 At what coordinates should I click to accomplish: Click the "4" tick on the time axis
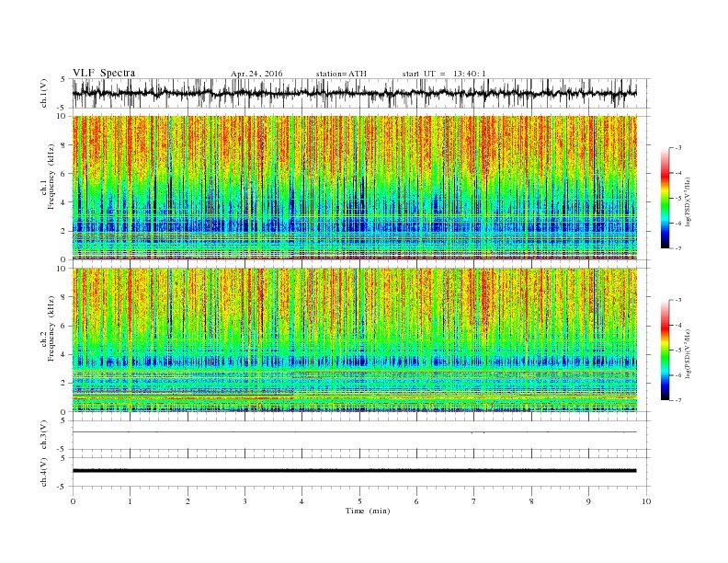click(301, 501)
